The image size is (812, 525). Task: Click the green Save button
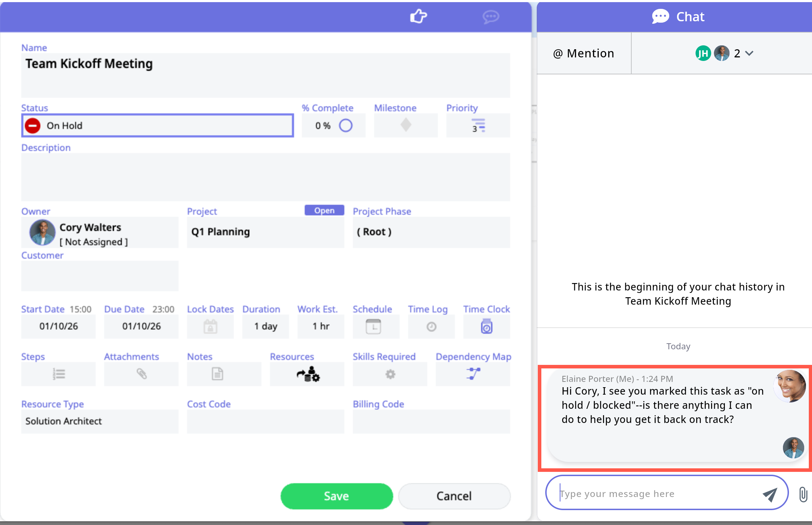336,496
